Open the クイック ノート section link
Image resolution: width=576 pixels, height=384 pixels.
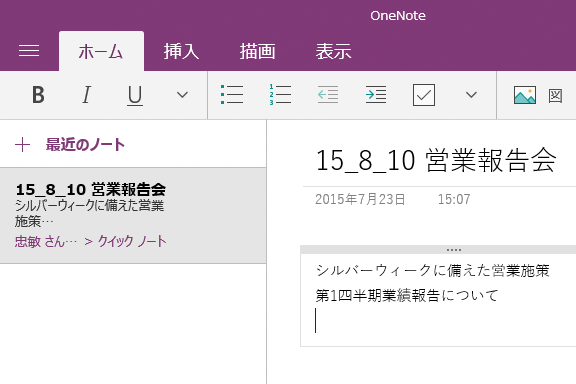click(x=132, y=241)
